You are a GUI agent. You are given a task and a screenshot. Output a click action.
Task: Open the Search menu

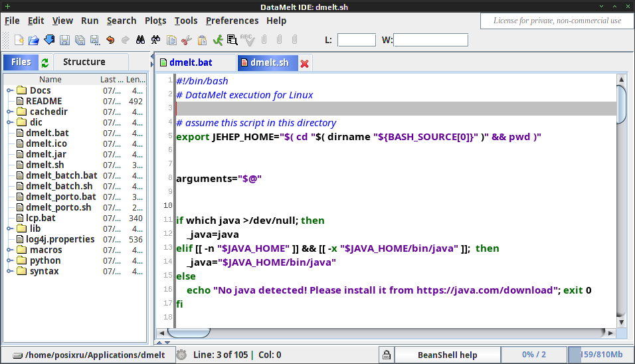tap(122, 21)
